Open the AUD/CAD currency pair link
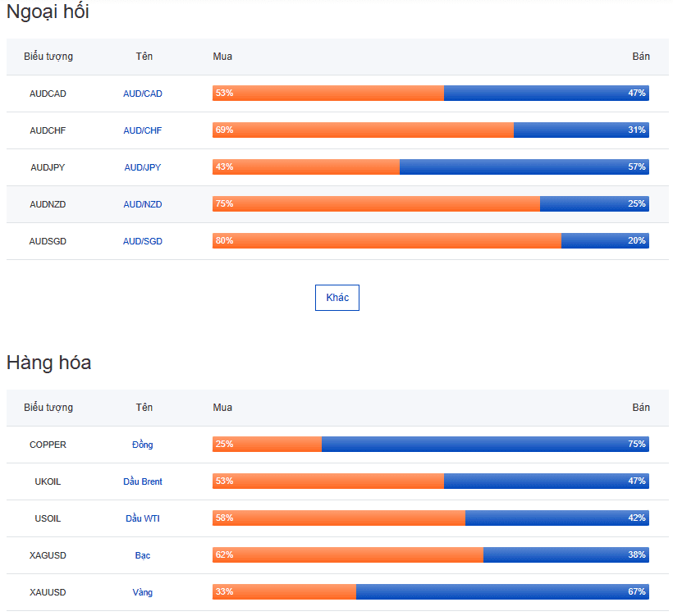Image resolution: width=673 pixels, height=616 pixels. [x=143, y=94]
